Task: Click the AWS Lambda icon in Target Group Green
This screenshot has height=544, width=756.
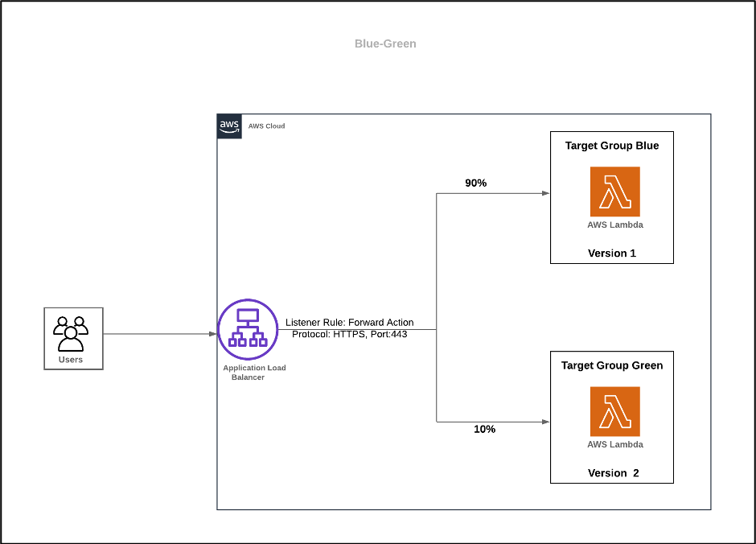Action: pos(614,410)
